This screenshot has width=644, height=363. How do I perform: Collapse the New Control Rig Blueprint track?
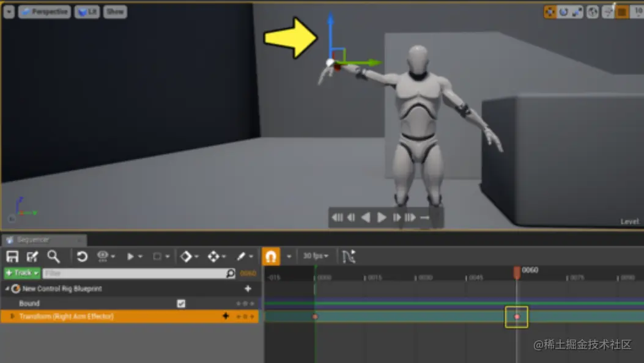pos(8,289)
